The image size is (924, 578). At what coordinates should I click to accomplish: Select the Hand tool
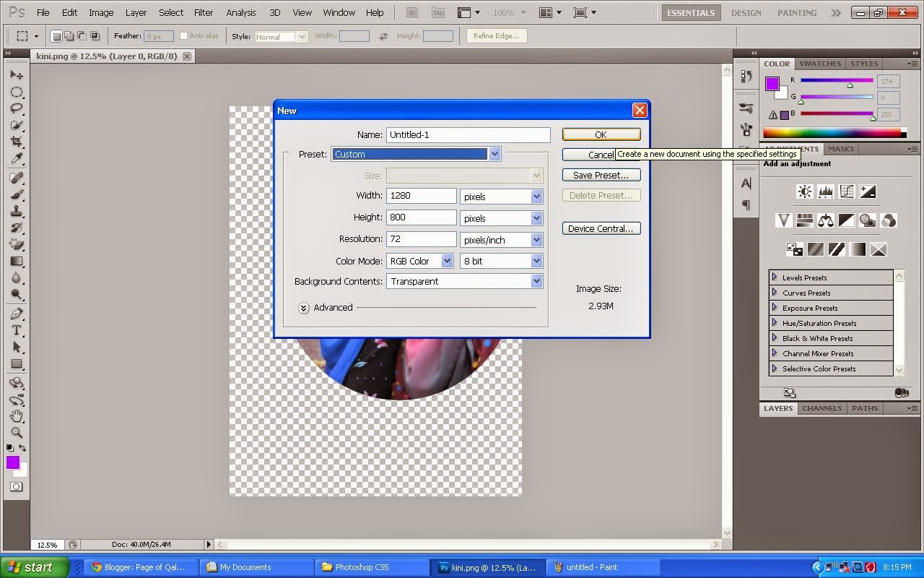tap(17, 416)
